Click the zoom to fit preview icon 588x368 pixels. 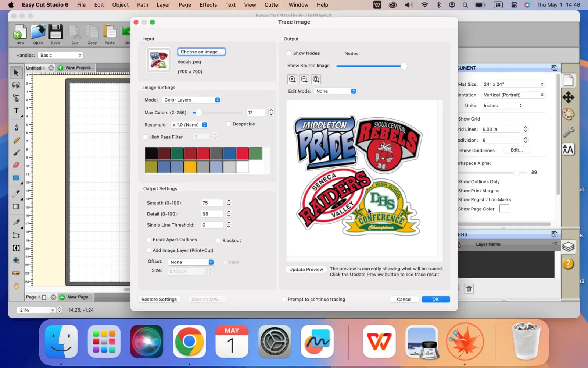coord(316,79)
